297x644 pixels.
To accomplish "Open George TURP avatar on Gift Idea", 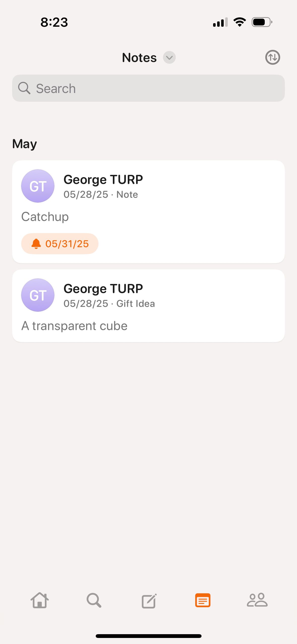I will click(x=38, y=295).
